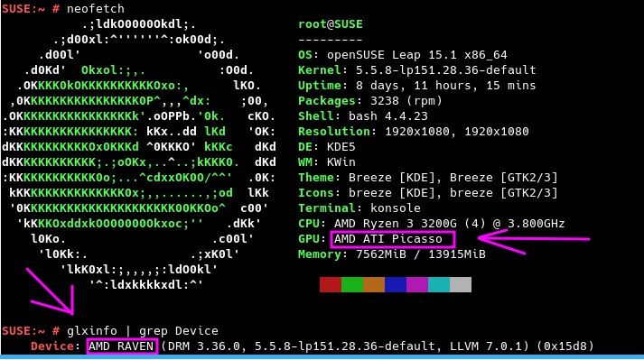
Task: Click the CPU value 'AMD Ryzen 3 3200G'
Action: (396, 224)
